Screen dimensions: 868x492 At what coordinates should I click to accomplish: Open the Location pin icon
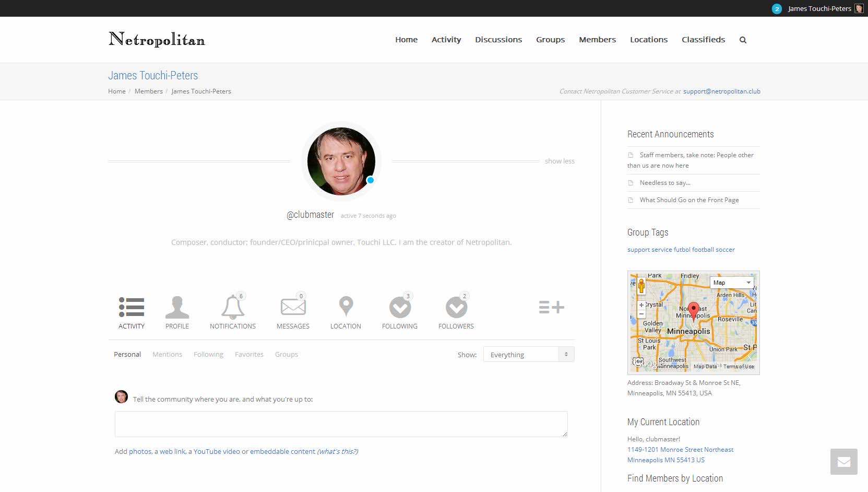tap(346, 307)
